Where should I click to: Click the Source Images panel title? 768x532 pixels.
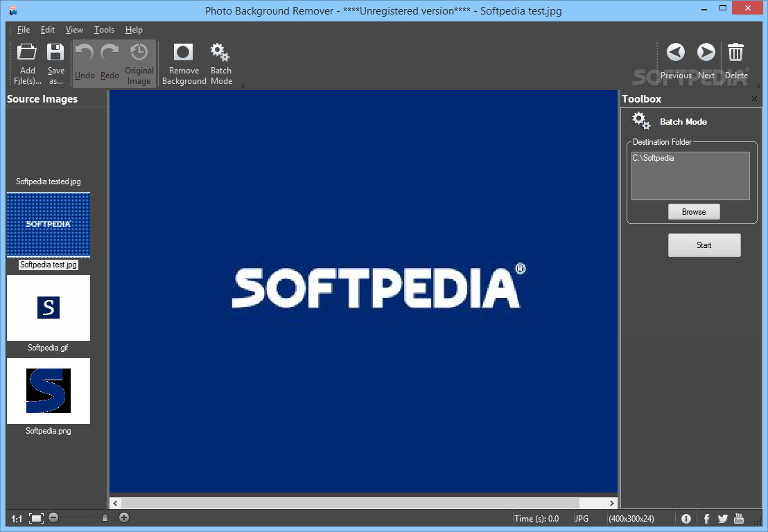[x=42, y=99]
